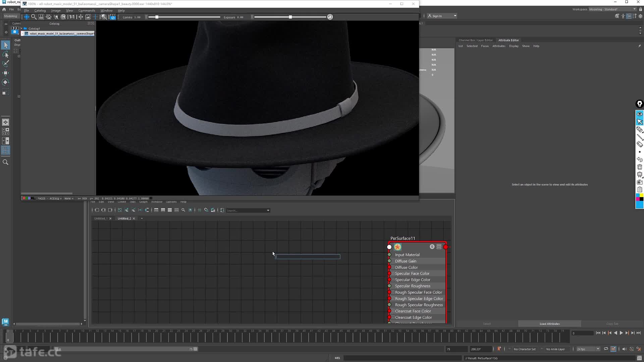Toggle the cached playback icon
The image size is (644, 362).
click(x=613, y=349)
